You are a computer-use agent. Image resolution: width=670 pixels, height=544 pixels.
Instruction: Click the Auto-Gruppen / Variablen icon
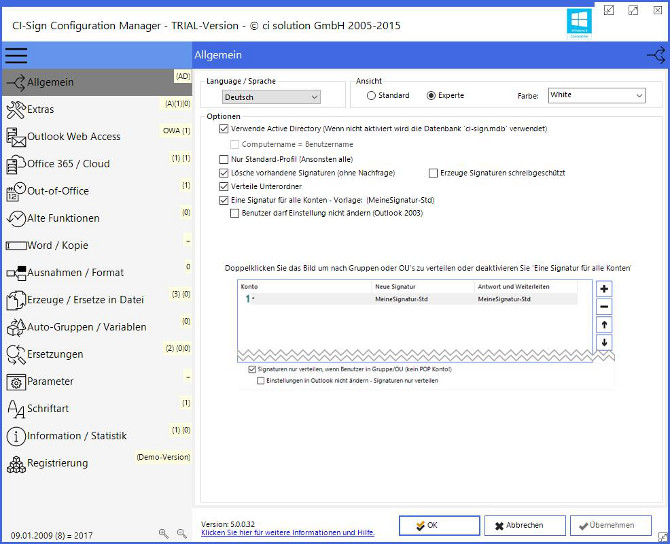(15, 327)
